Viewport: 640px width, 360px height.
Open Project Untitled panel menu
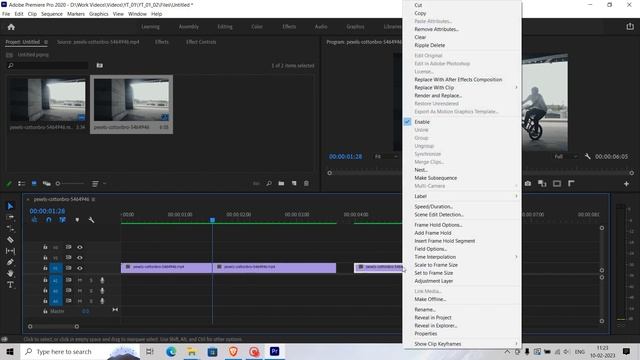[46, 42]
